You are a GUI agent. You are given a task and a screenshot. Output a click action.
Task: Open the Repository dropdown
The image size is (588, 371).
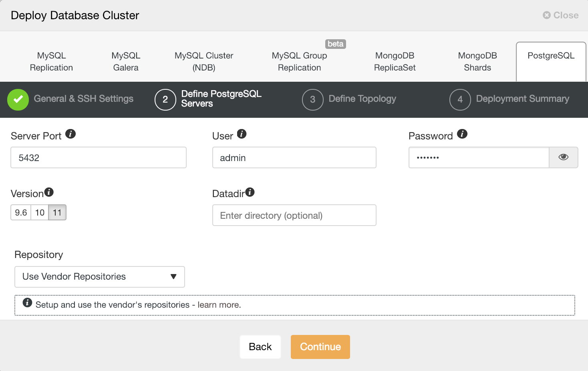pos(100,277)
